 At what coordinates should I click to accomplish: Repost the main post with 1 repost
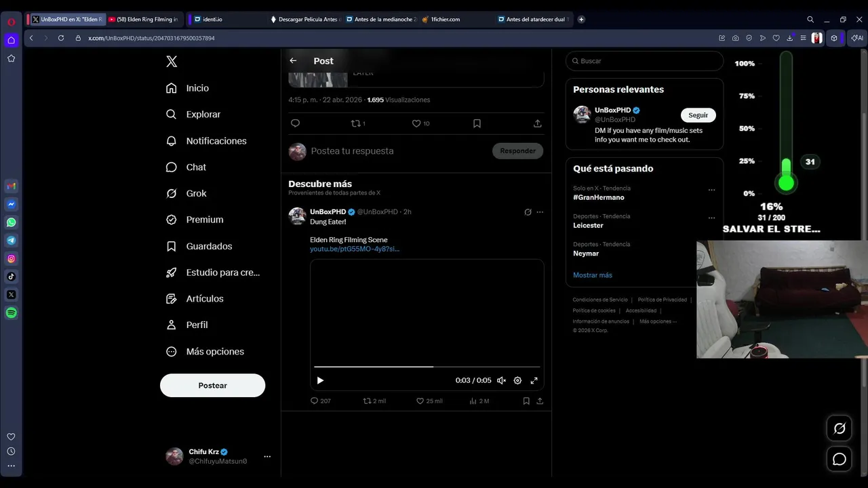358,123
